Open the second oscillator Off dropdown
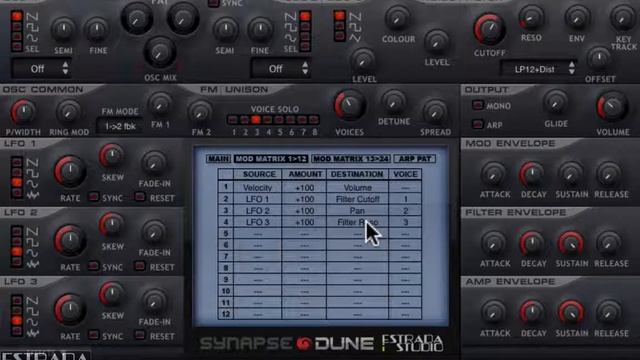Viewport: 640px width, 360px height. tap(280, 69)
